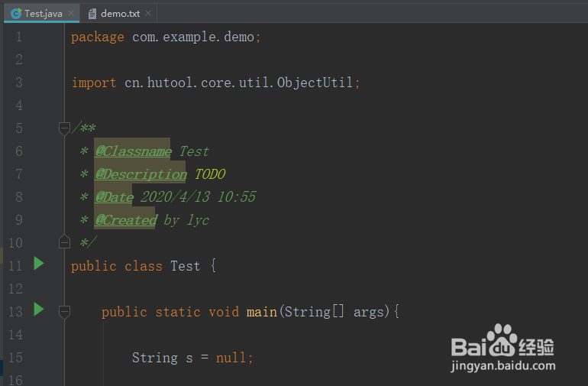588x386 pixels.
Task: Click the Java class icon on Test.java tab
Action: tap(16, 14)
